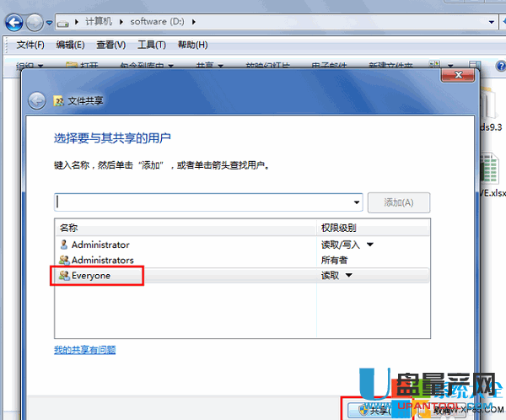
Task: Click the drive icon in address bar
Action: point(63,24)
